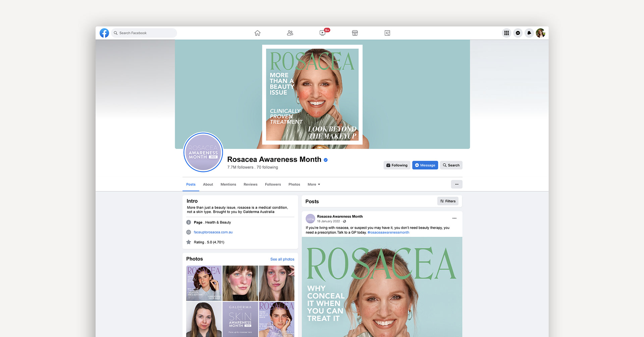This screenshot has height=337, width=644.
Task: Click the See all photos link
Action: (x=282, y=259)
